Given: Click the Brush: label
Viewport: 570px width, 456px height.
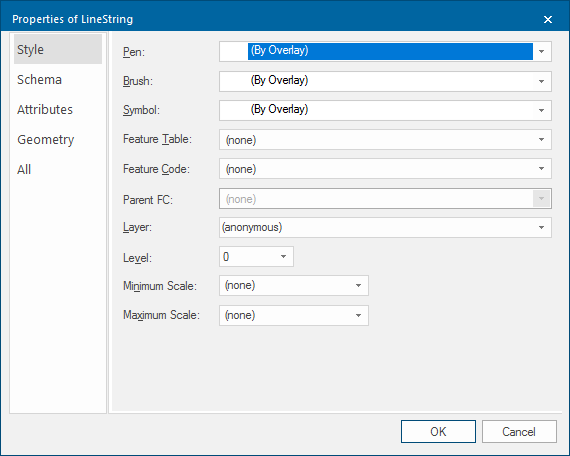Looking at the screenshot, I should click(x=138, y=81).
